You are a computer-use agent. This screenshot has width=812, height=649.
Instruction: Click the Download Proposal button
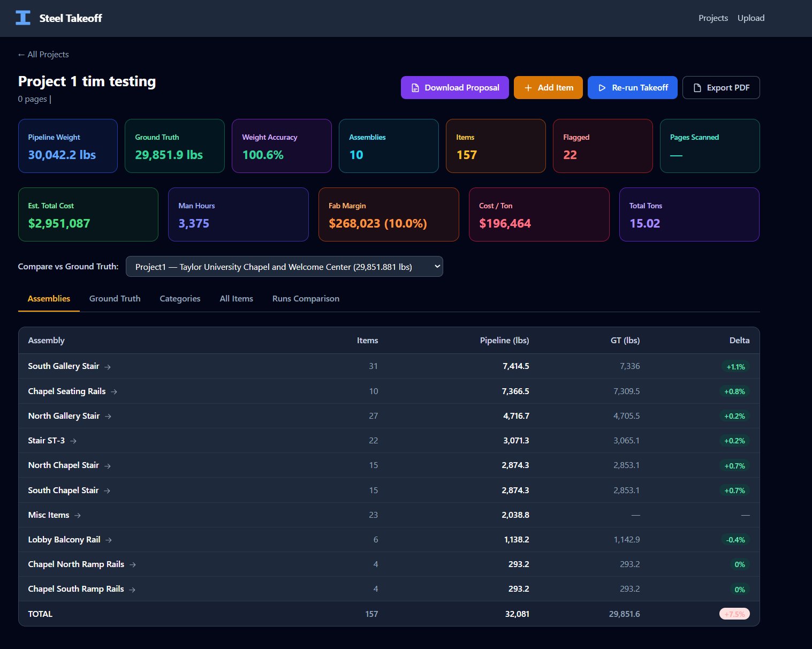point(454,88)
